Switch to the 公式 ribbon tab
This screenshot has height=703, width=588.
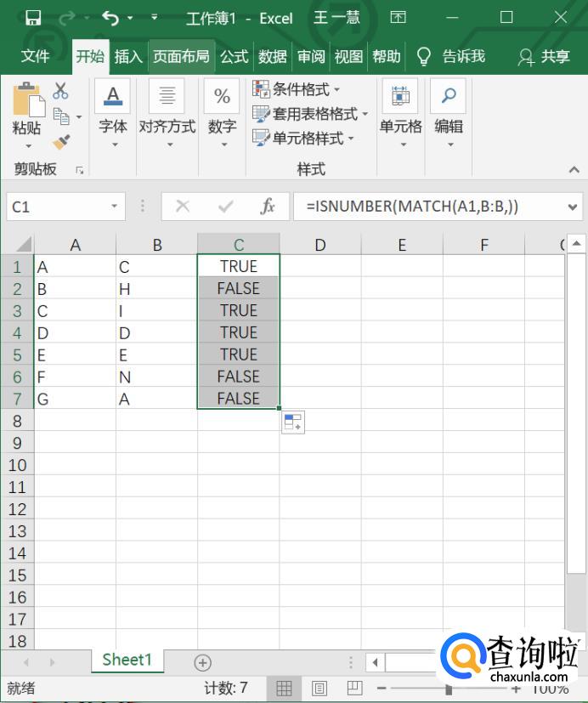[x=234, y=56]
